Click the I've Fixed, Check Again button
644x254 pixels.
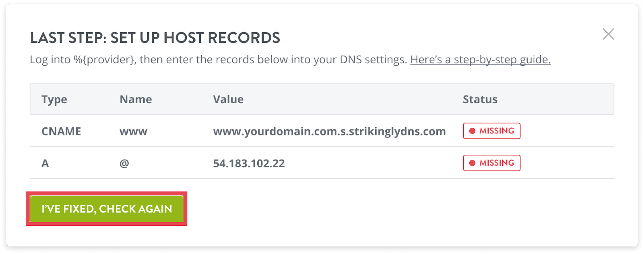coord(107,209)
